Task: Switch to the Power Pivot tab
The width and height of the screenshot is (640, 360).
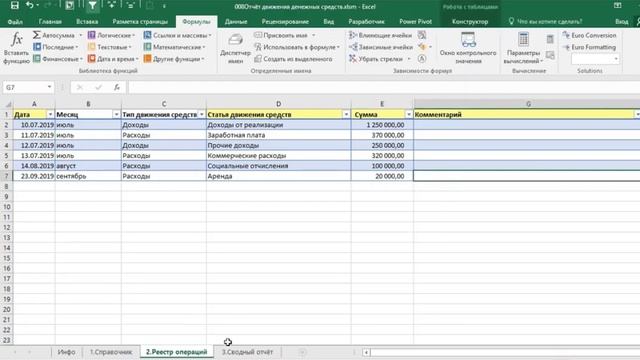Action: 416,22
